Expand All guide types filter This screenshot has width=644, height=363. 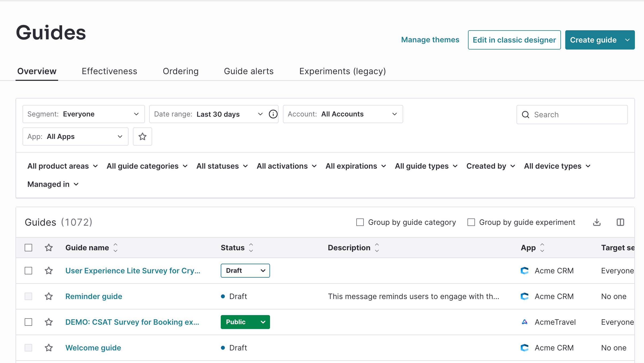point(426,166)
